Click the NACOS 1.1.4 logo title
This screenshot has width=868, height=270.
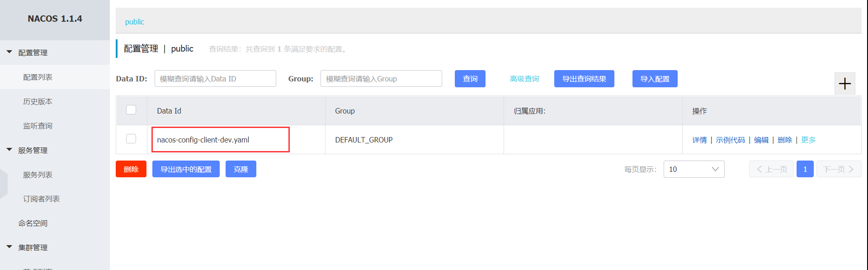click(x=55, y=19)
